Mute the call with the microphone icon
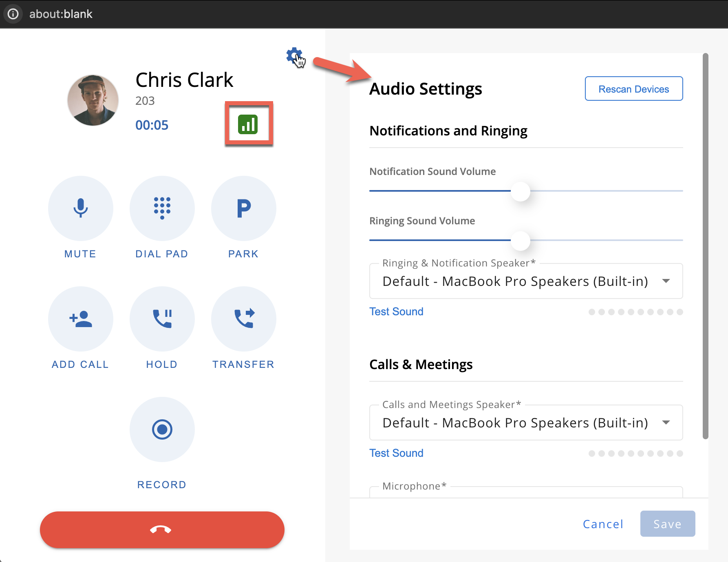This screenshot has width=728, height=562. 81,208
